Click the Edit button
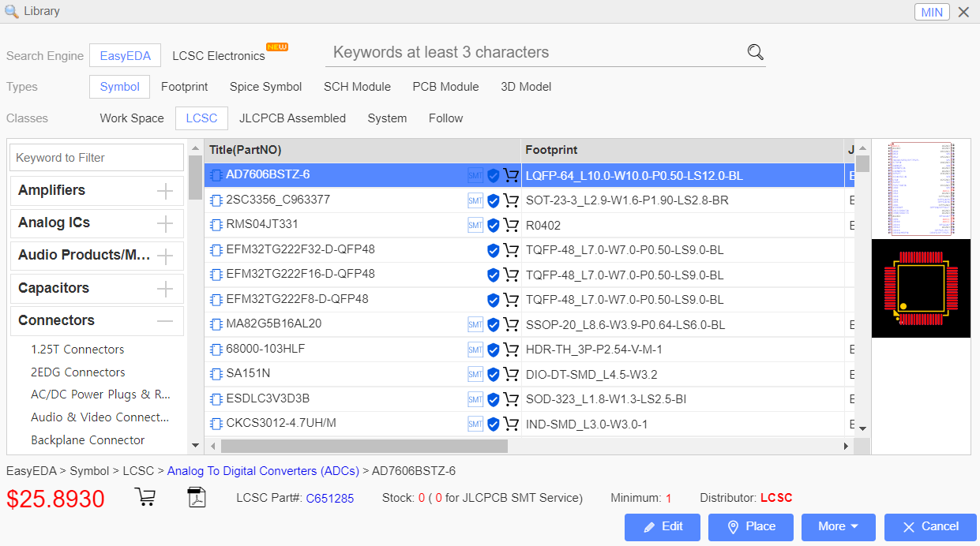Image resolution: width=980 pixels, height=546 pixels. point(663,527)
